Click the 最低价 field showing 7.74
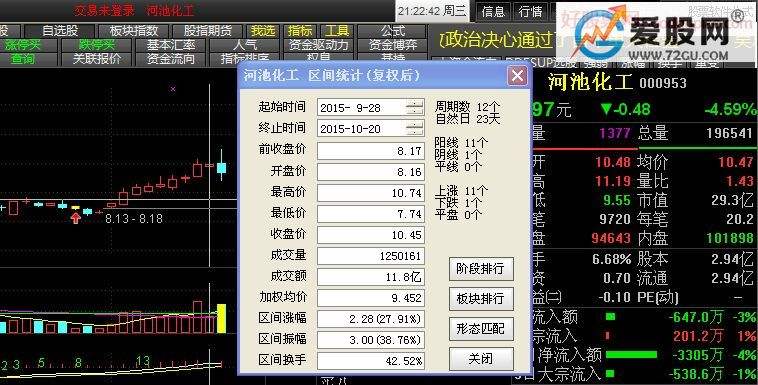This screenshot has width=758, height=385. 371,214
